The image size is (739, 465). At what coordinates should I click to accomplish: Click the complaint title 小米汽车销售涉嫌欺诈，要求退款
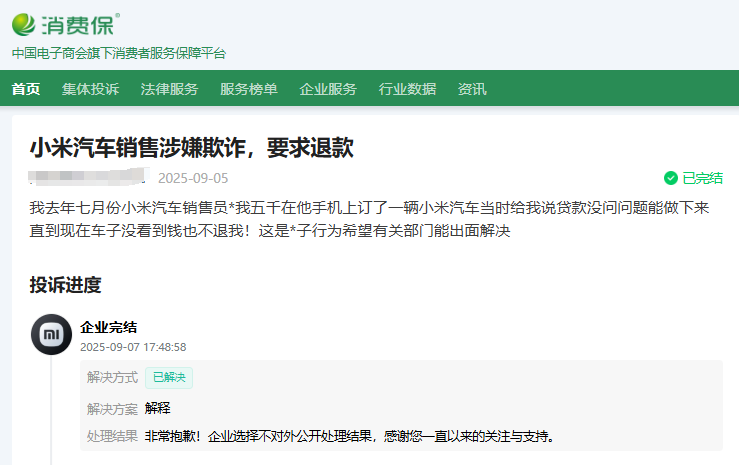coord(192,148)
